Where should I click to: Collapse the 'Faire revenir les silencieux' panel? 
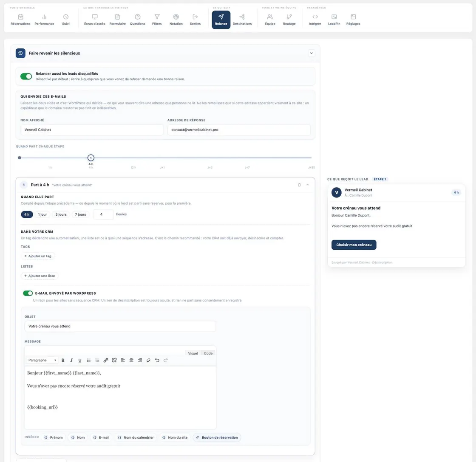click(x=312, y=53)
